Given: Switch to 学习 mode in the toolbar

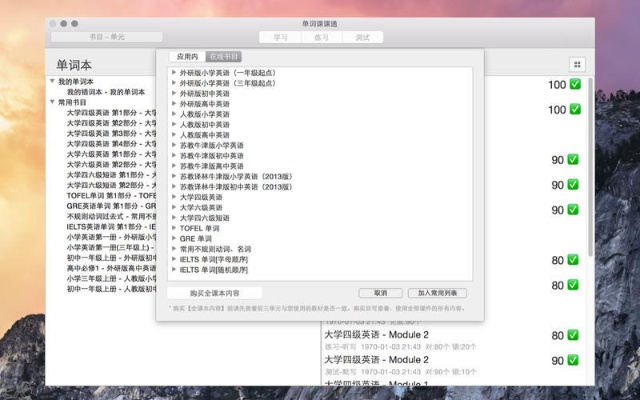Looking at the screenshot, I should (x=280, y=37).
